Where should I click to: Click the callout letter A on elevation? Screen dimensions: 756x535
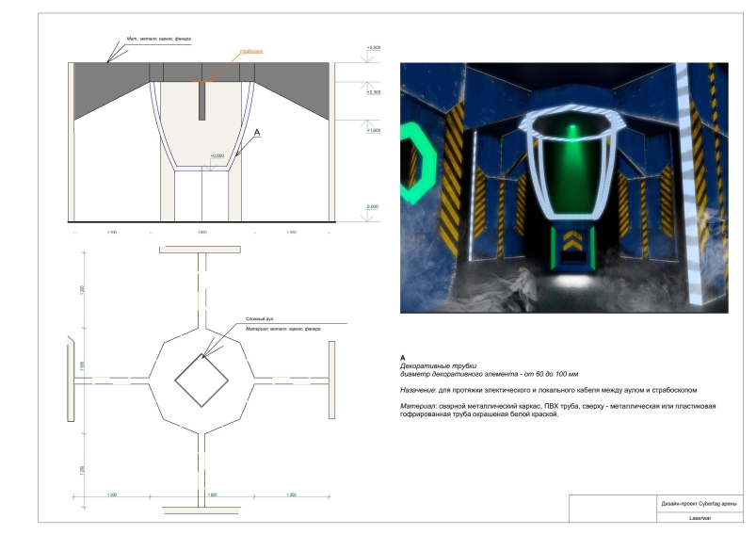(x=258, y=136)
